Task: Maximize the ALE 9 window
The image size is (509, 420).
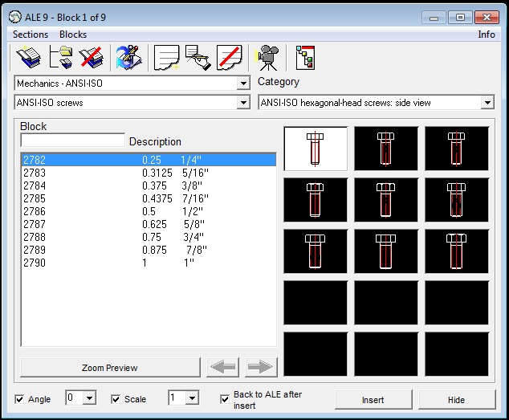Action: 460,18
